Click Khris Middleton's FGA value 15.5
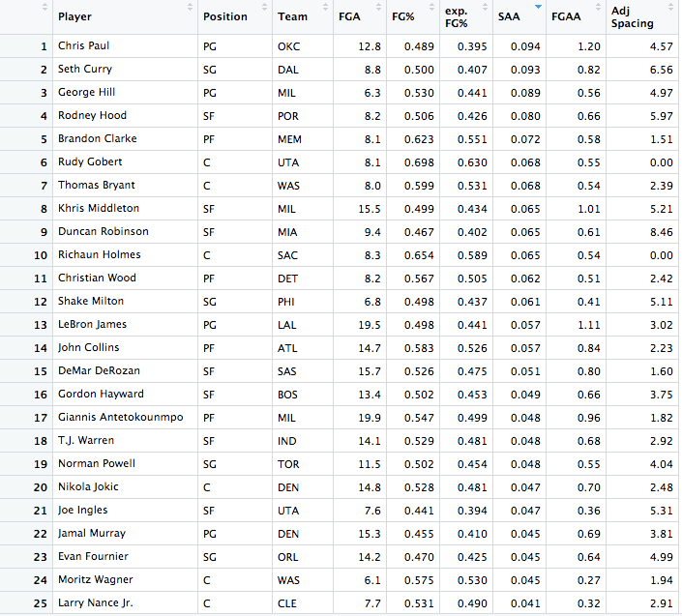 coord(369,209)
